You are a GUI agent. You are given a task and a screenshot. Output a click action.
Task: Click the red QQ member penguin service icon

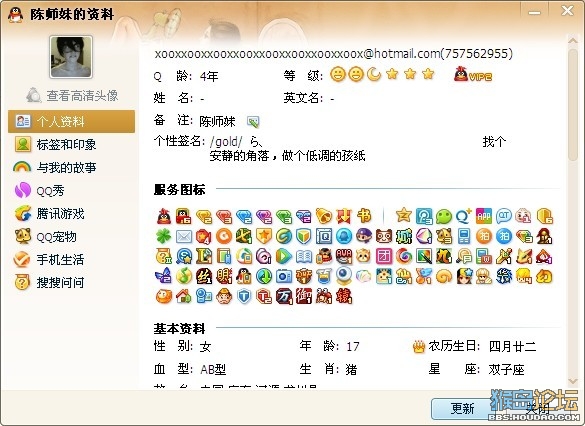click(164, 216)
